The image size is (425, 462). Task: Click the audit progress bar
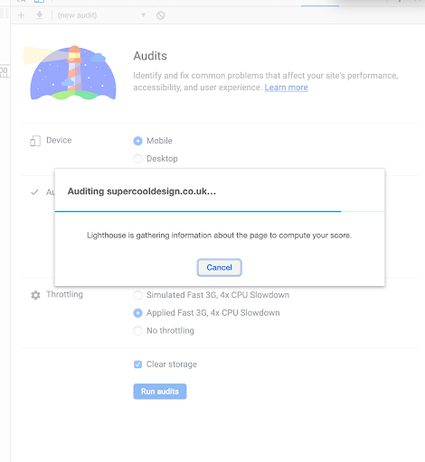(219, 211)
